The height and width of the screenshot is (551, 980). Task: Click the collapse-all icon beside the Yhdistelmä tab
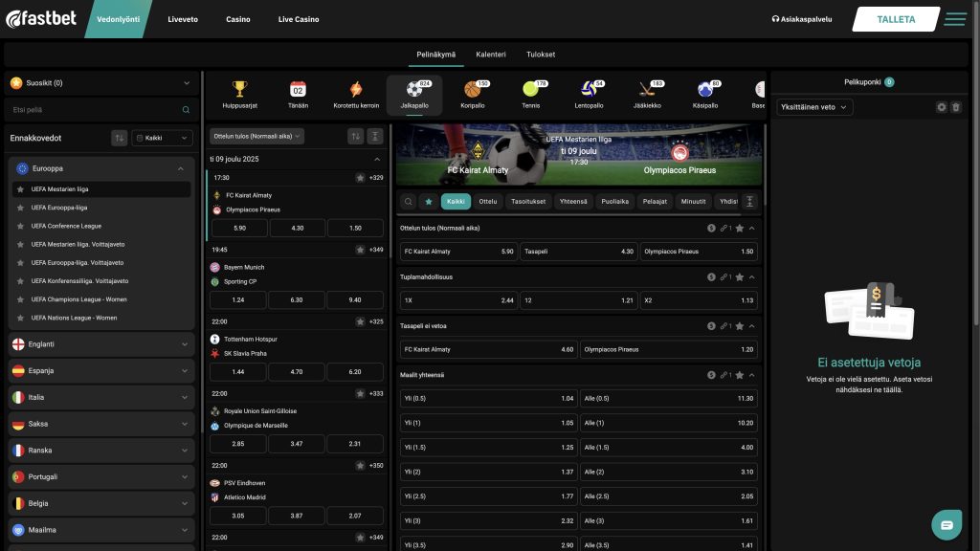point(749,201)
